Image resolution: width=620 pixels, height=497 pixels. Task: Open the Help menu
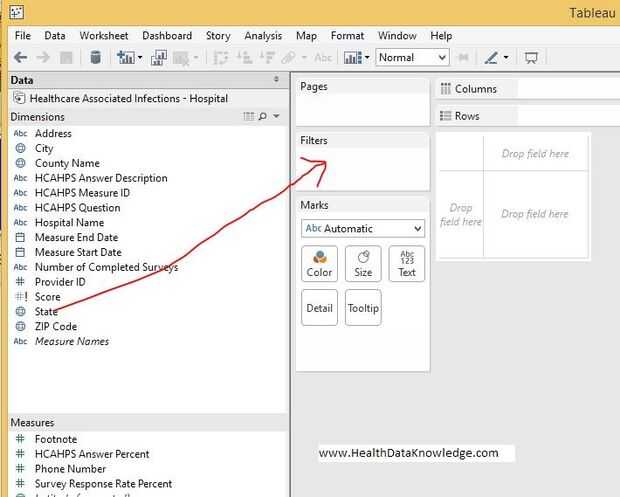(441, 36)
